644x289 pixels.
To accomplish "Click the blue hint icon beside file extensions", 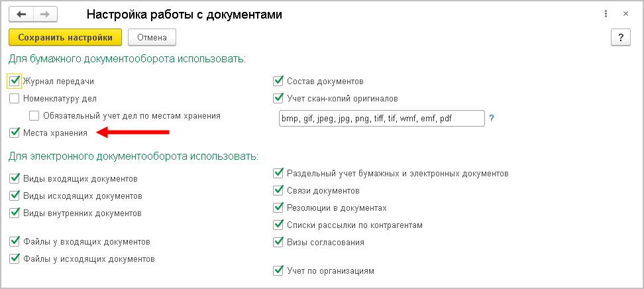I will [492, 118].
